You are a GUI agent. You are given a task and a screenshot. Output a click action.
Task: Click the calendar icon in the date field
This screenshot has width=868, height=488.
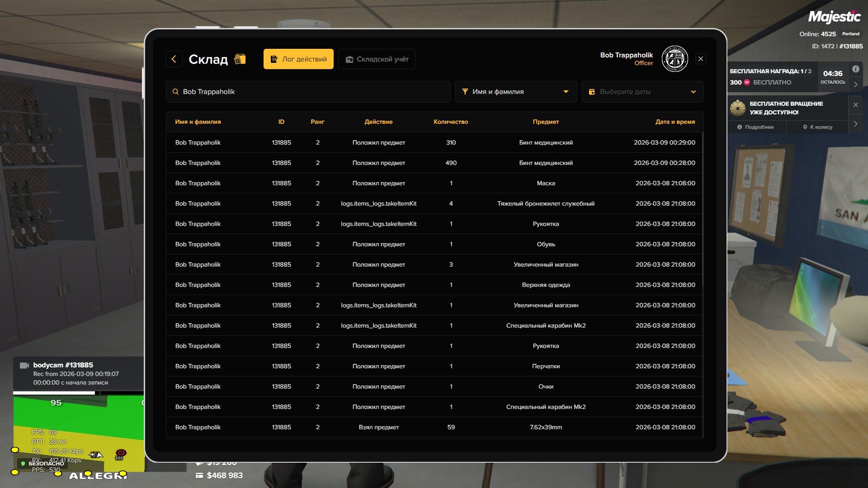click(x=591, y=92)
